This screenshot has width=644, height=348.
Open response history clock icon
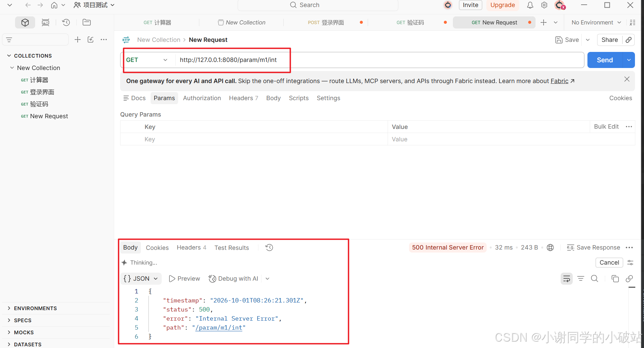pyautogui.click(x=269, y=248)
